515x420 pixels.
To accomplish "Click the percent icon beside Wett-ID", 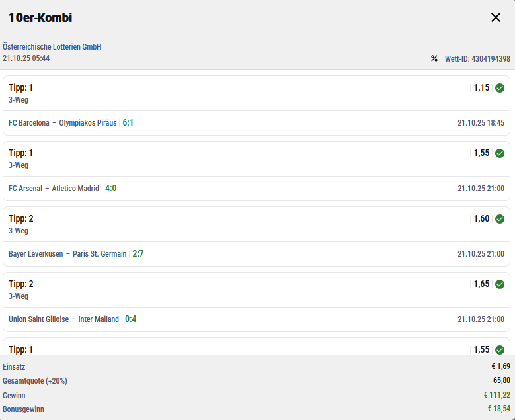I will (x=434, y=58).
